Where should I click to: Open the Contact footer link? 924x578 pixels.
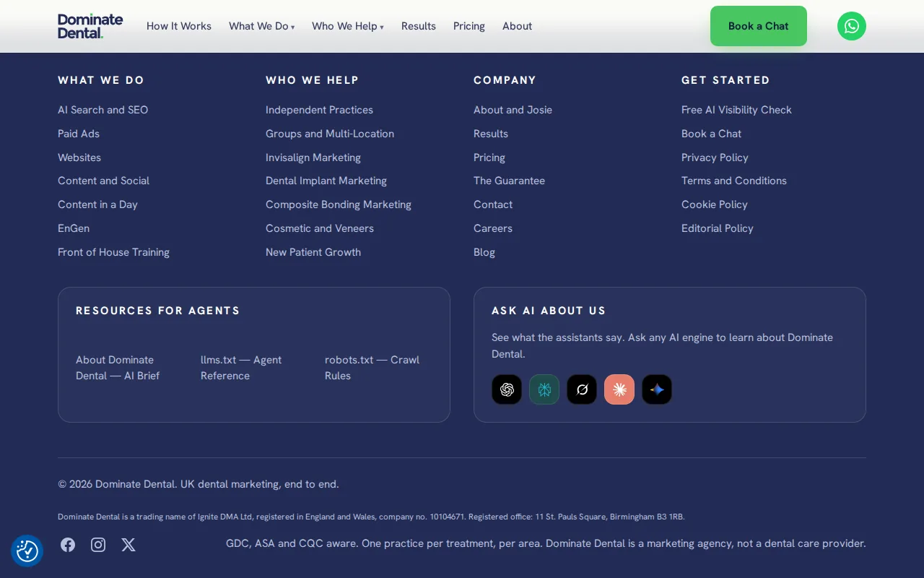click(493, 204)
